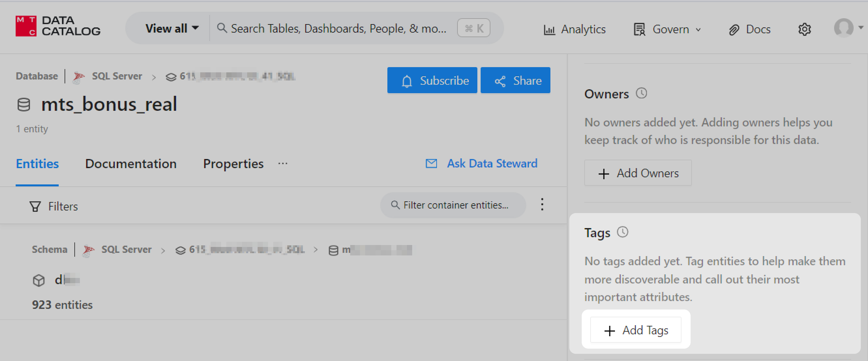
Task: Switch to the Documentation tab
Action: (131, 164)
